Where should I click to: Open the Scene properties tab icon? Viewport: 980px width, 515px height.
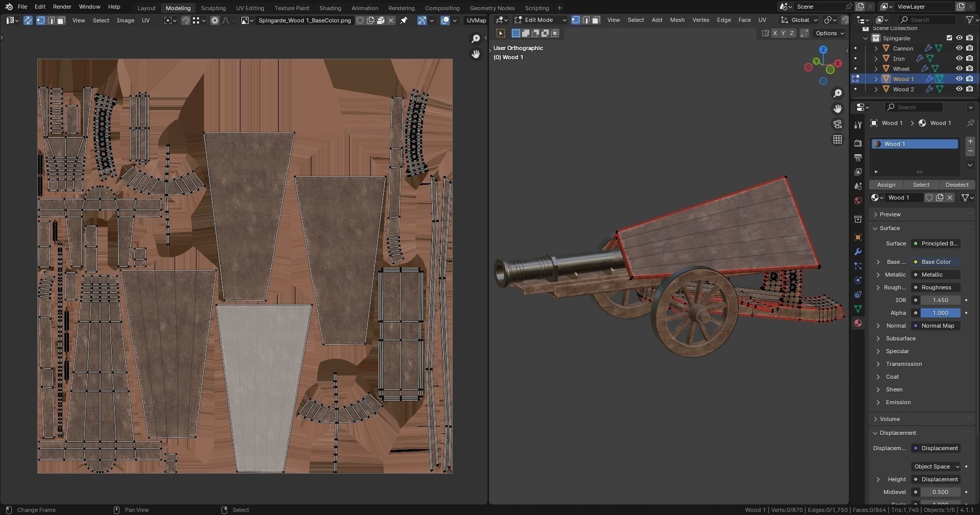click(x=858, y=186)
